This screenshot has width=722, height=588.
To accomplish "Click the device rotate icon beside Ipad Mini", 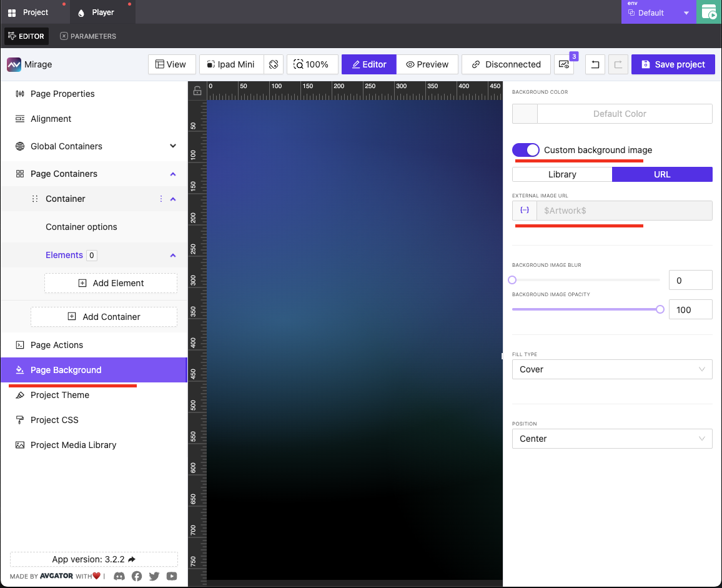I will 274,64.
